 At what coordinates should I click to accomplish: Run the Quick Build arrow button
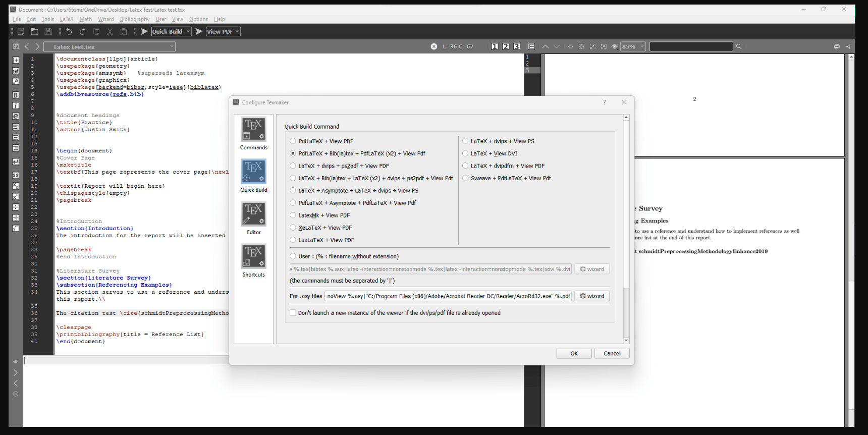[144, 31]
